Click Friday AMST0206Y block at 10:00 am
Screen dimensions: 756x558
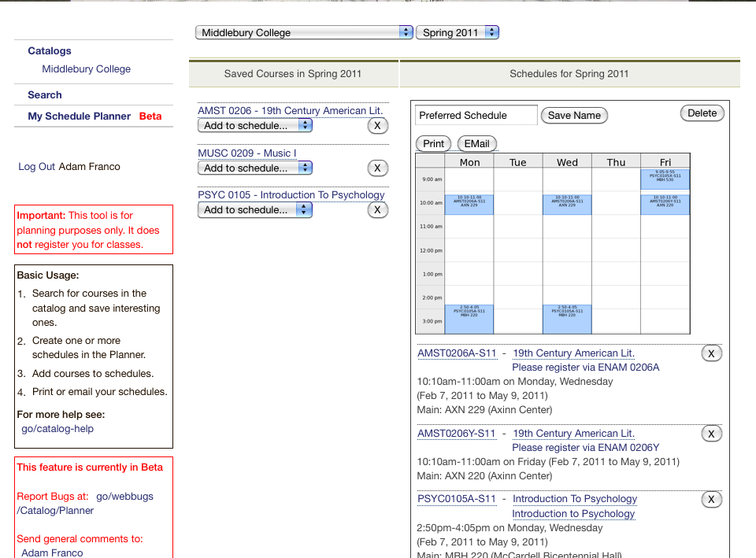point(665,205)
